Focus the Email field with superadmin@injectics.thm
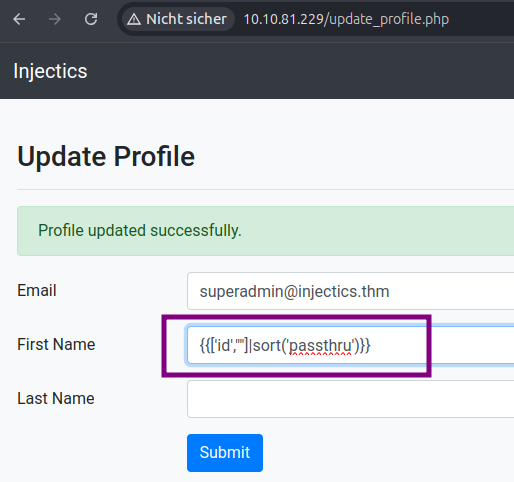514x482 pixels. coord(350,291)
